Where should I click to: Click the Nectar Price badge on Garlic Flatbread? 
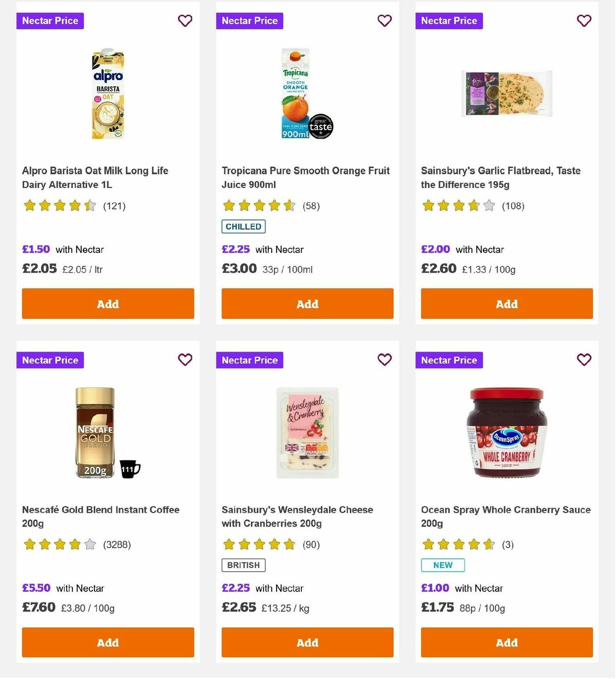tap(449, 21)
